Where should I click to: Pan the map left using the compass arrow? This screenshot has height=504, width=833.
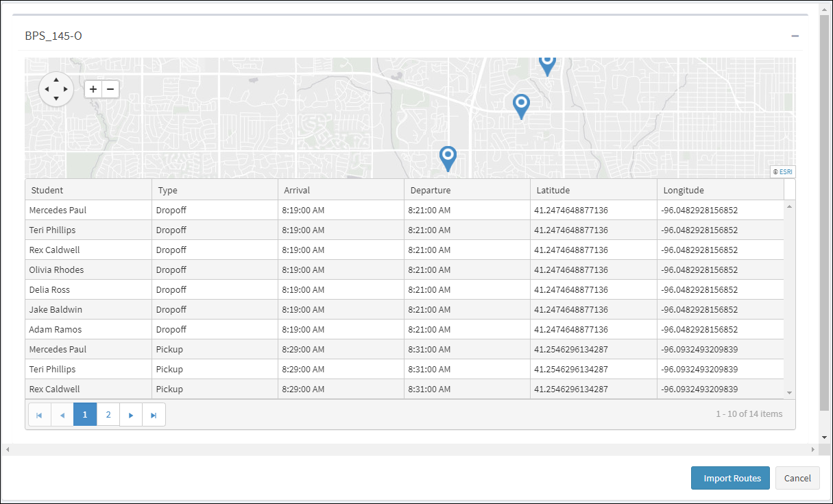coord(46,89)
